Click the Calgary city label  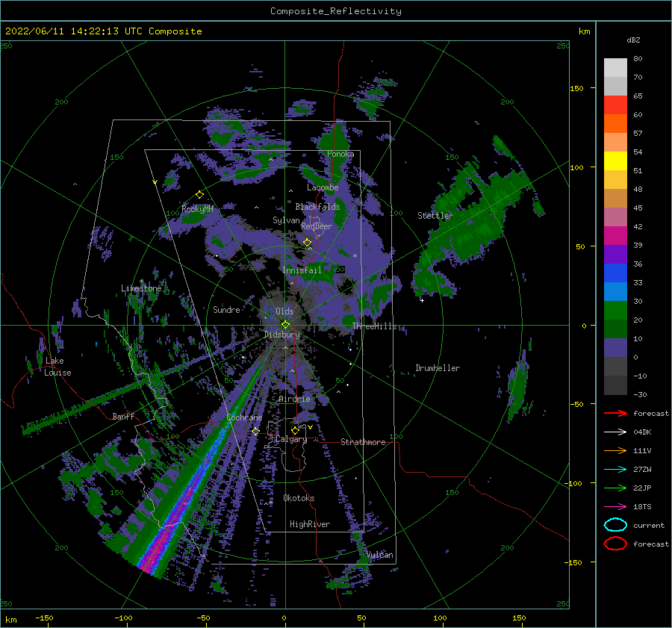[291, 439]
